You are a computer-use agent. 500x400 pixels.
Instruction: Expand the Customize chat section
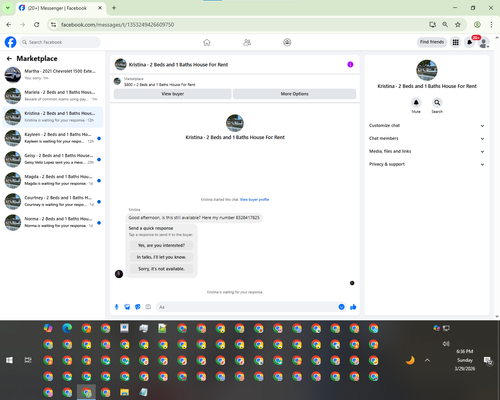point(427,126)
